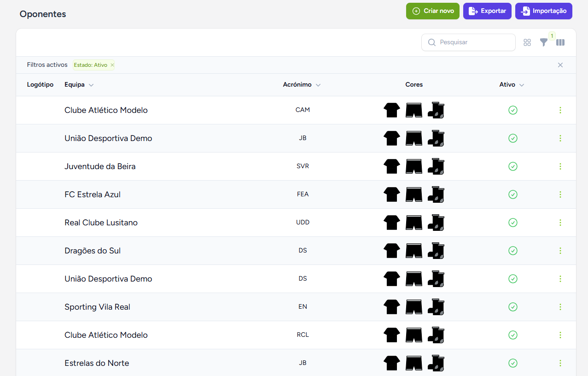Image resolution: width=588 pixels, height=376 pixels.
Task: Click the shirt icon for Estrelas do Norte
Action: point(392,363)
